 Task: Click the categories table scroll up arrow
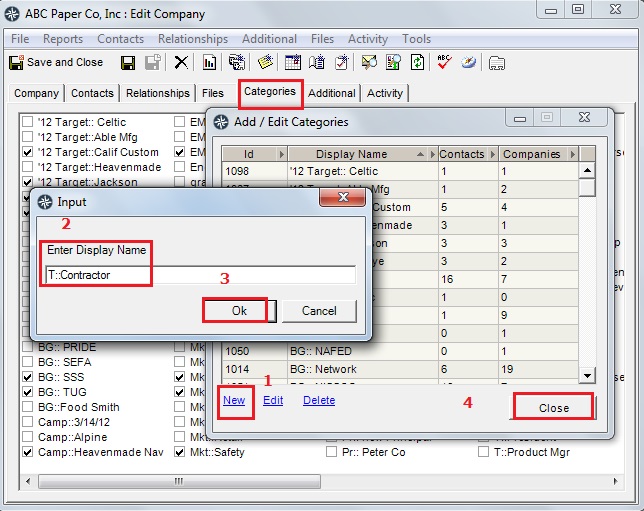click(x=587, y=170)
